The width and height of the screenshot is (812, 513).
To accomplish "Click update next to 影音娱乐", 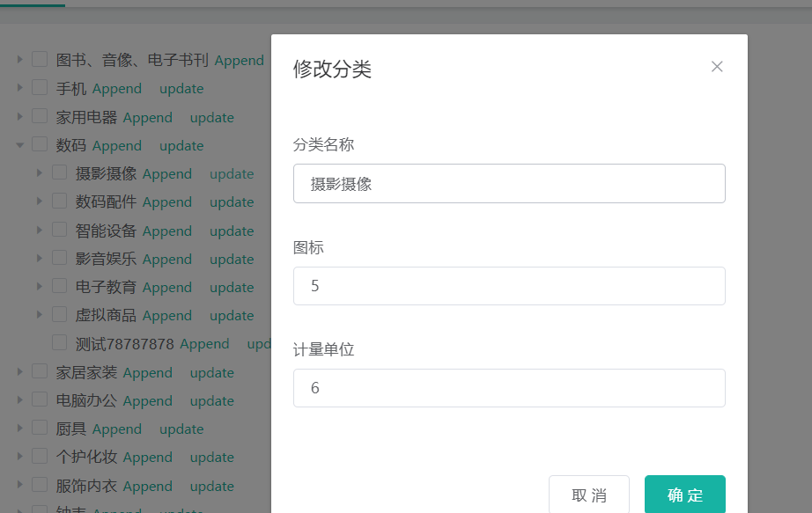I will [x=232, y=260].
